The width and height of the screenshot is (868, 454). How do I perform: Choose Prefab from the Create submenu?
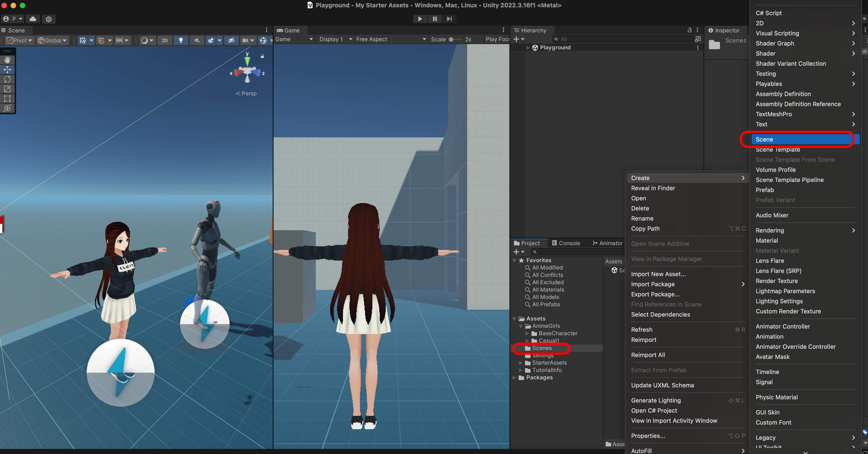coord(765,190)
